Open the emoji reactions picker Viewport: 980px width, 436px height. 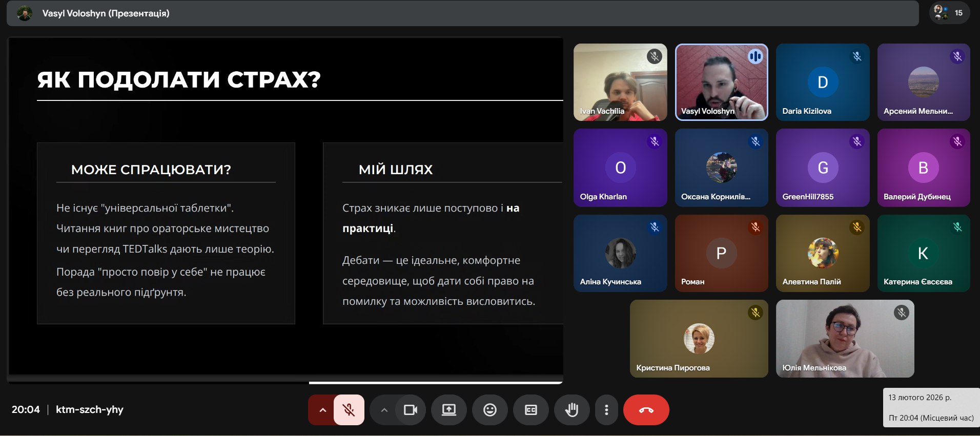point(490,410)
